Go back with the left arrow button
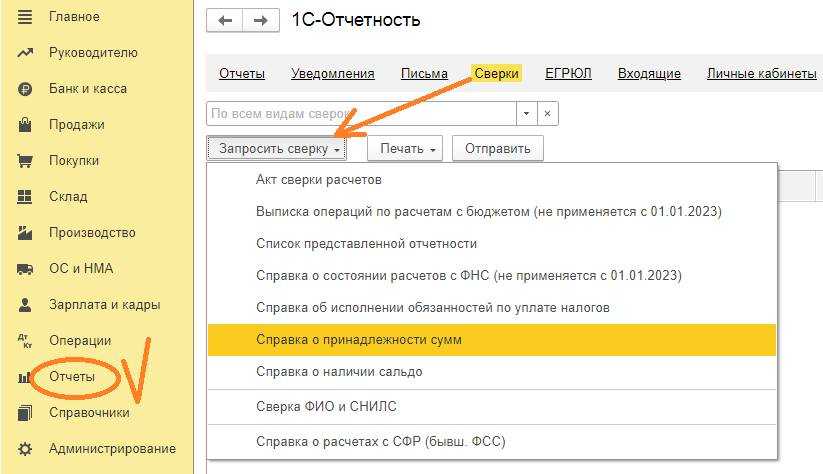Viewport: 823px width, 474px height. click(x=225, y=20)
